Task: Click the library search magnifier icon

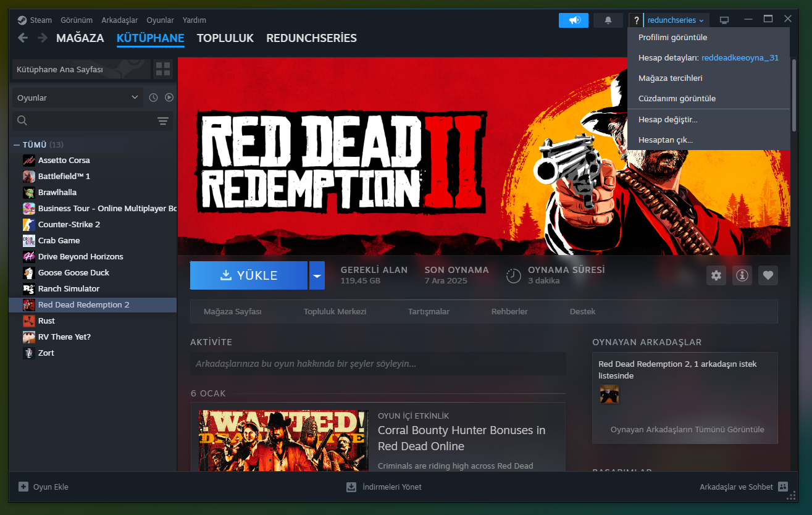Action: point(22,121)
